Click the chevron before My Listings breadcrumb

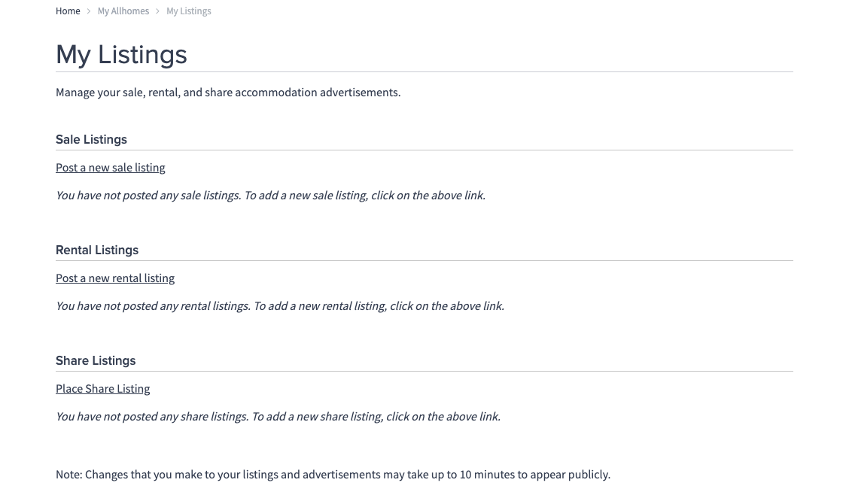coord(157,11)
